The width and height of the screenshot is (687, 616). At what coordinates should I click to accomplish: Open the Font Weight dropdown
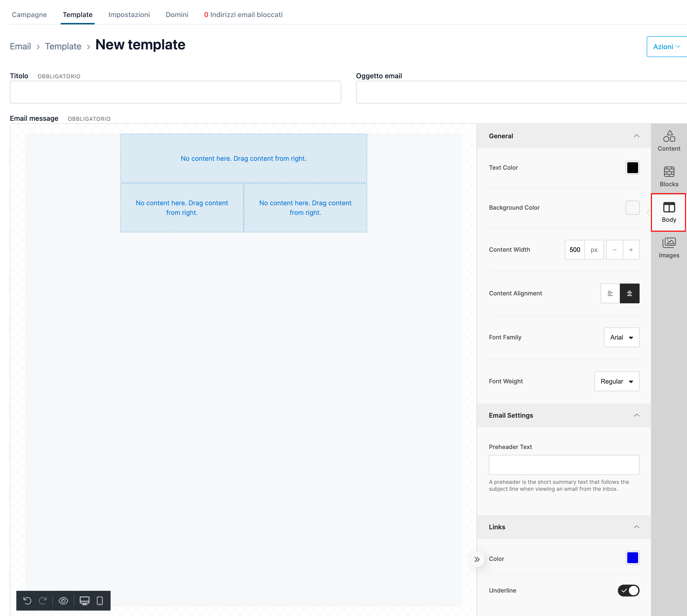point(617,381)
